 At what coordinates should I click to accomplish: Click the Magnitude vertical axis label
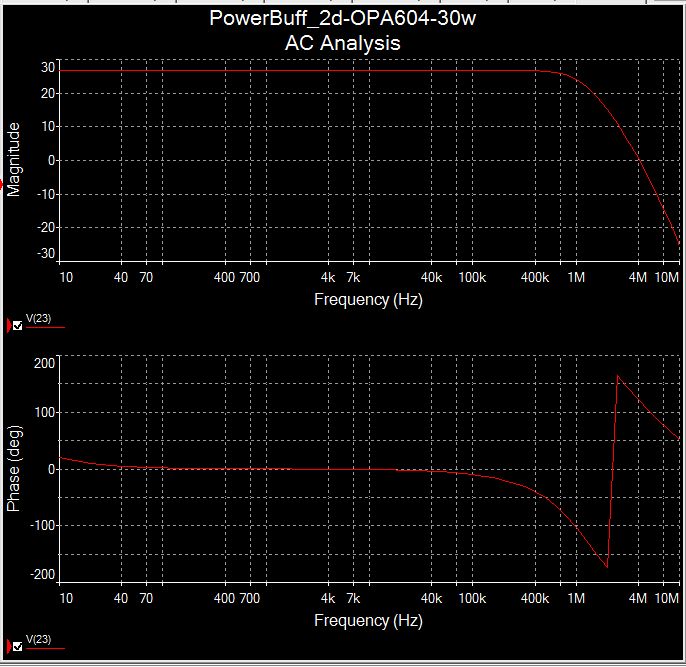pyautogui.click(x=14, y=160)
